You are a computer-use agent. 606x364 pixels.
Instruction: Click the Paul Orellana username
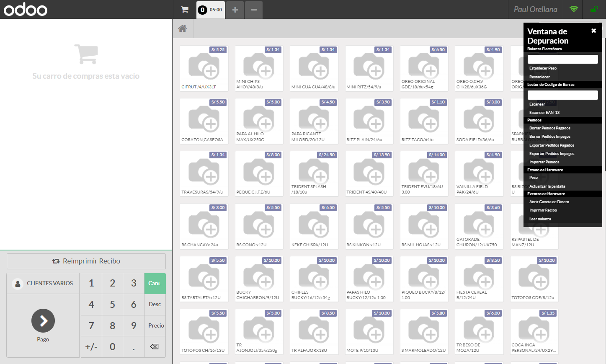[536, 9]
